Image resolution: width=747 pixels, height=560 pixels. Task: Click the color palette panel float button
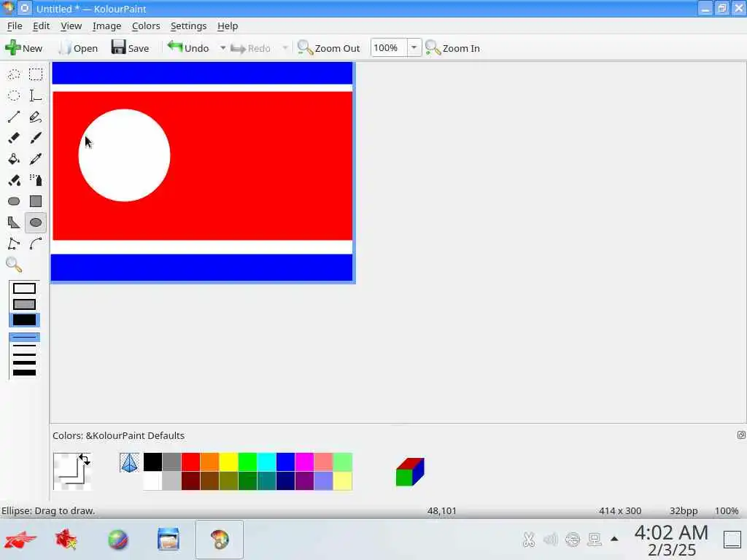[741, 435]
